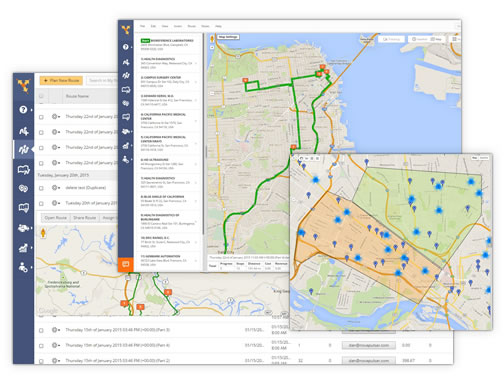Open the File menu in route editor
This screenshot has width=504, height=383.
142,26
